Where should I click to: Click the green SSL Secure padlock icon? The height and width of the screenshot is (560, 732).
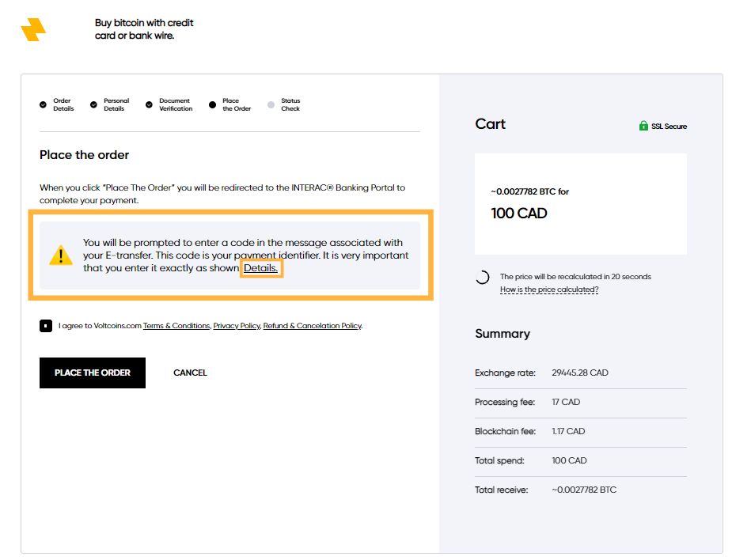[x=643, y=126]
